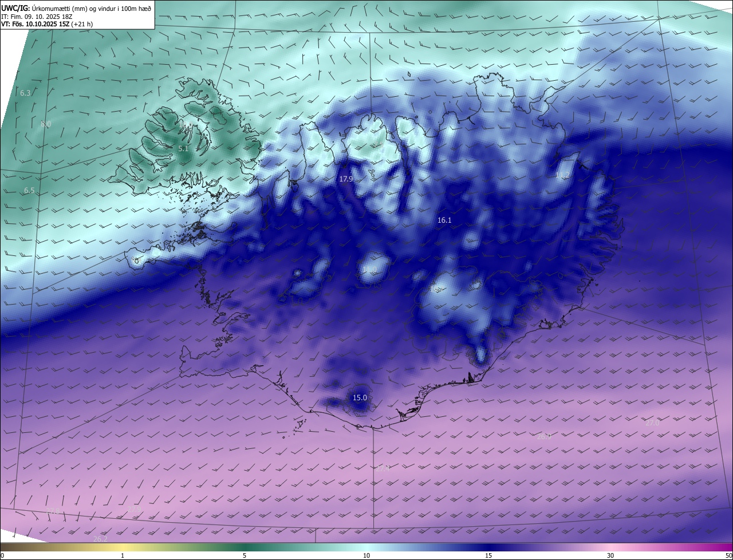Screen dimensions: 733x560
Task: Click the 26.2 value label
Action: (100, 539)
